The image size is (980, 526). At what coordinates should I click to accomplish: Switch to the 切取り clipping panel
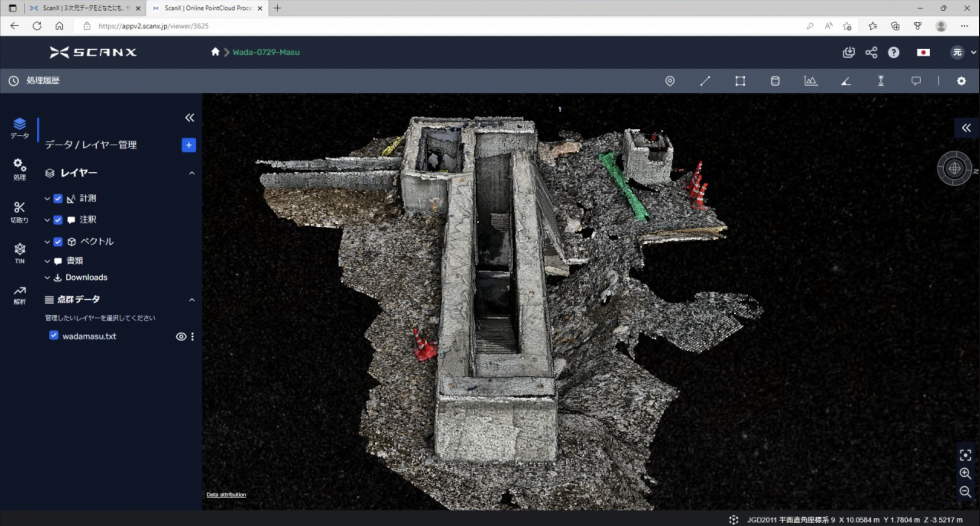pyautogui.click(x=19, y=211)
